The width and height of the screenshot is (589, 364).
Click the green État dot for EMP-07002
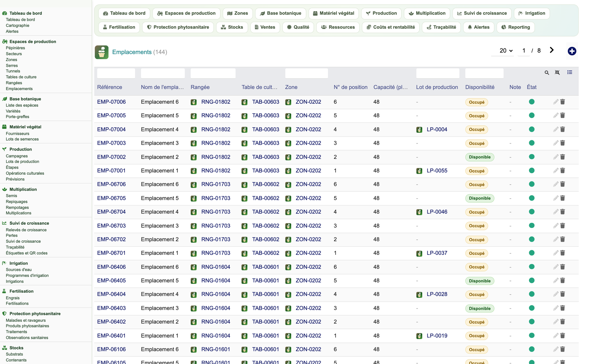[531, 157]
